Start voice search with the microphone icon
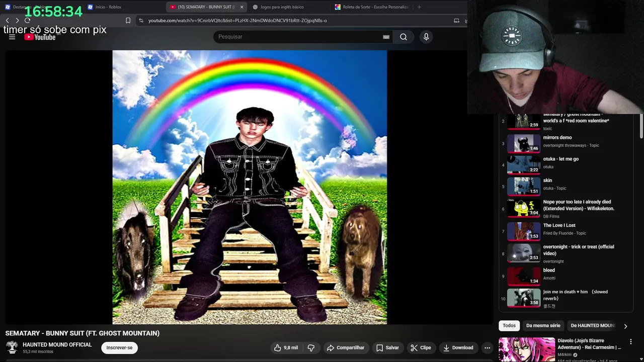The width and height of the screenshot is (644, 362). (426, 37)
